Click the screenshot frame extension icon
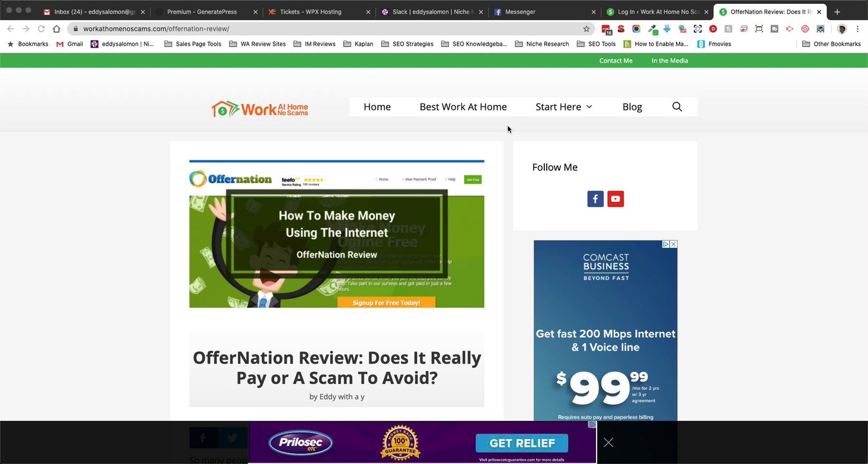868x464 pixels. (x=759, y=29)
